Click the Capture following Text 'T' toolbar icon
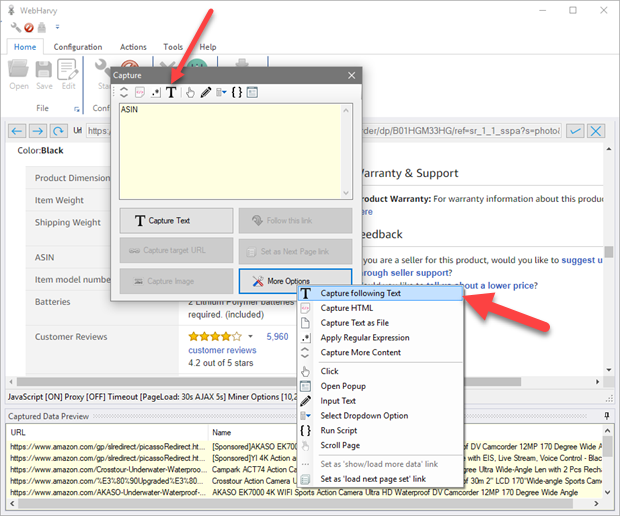Viewport: 620px width, 516px height. click(x=171, y=92)
